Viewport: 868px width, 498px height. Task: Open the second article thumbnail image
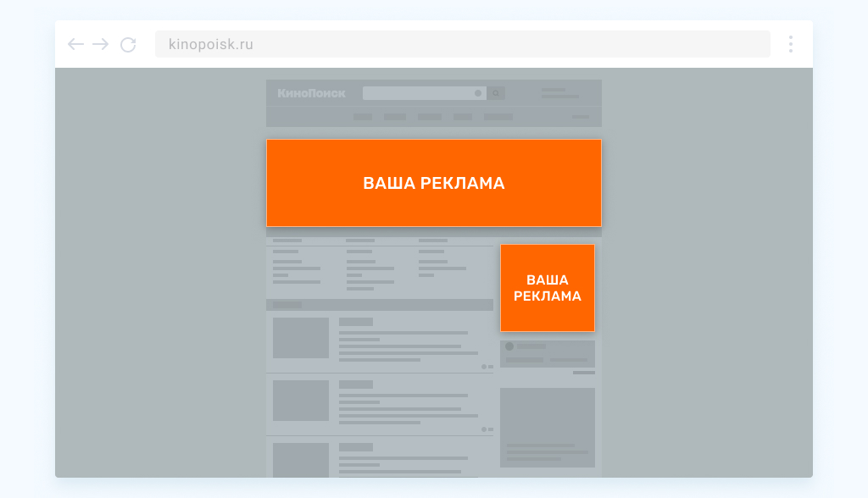tap(301, 401)
